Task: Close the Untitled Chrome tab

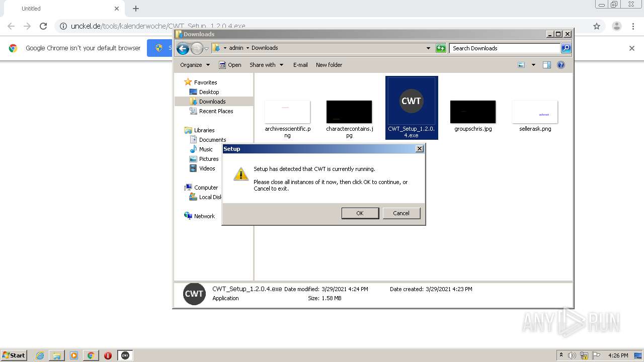Action: (x=117, y=9)
